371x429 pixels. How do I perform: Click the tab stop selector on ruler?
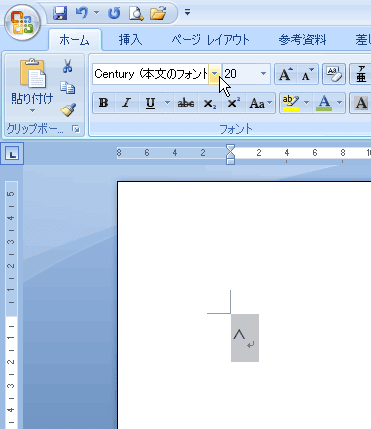[12, 154]
